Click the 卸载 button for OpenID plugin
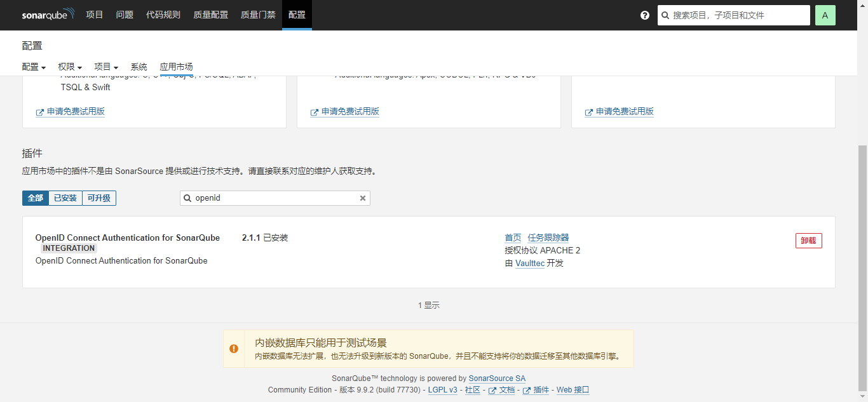This screenshot has width=868, height=402. [x=808, y=240]
